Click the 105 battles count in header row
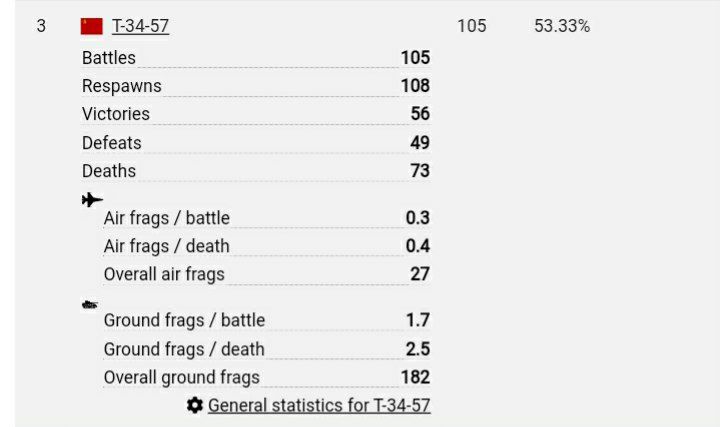The height and width of the screenshot is (427, 720). 472,27
